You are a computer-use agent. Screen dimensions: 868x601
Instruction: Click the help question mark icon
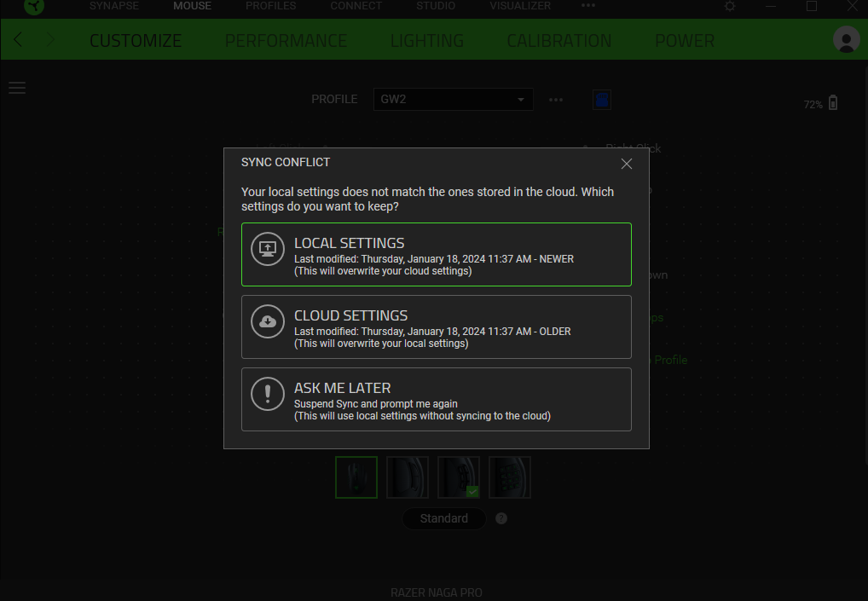pos(501,518)
